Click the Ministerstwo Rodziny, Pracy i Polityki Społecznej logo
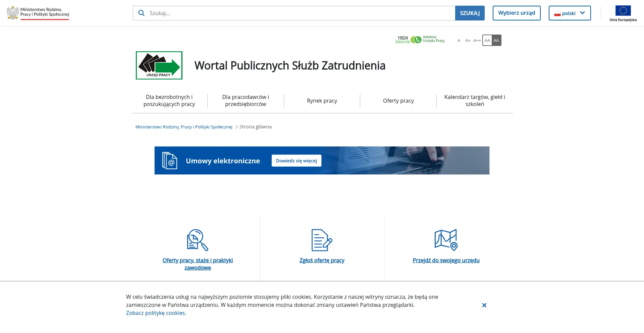The image size is (644, 333). 38,13
